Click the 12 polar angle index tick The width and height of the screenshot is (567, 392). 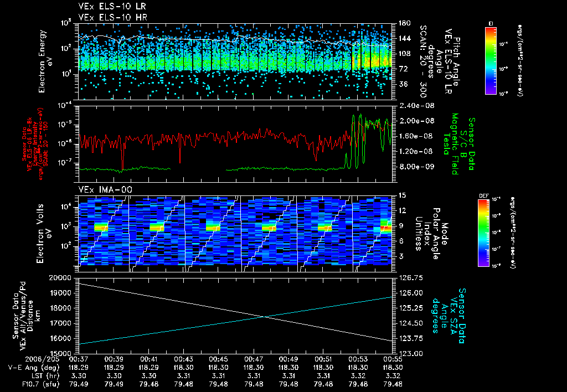tap(402, 210)
